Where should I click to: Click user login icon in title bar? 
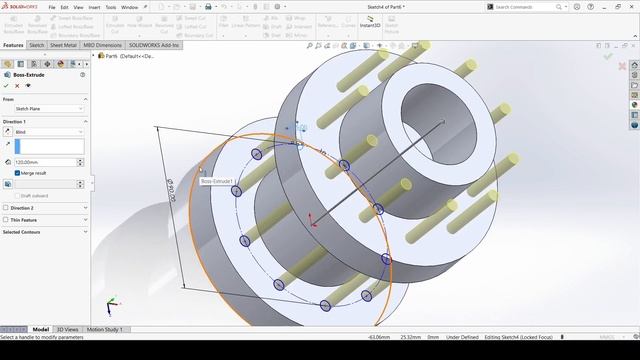tap(577, 7)
